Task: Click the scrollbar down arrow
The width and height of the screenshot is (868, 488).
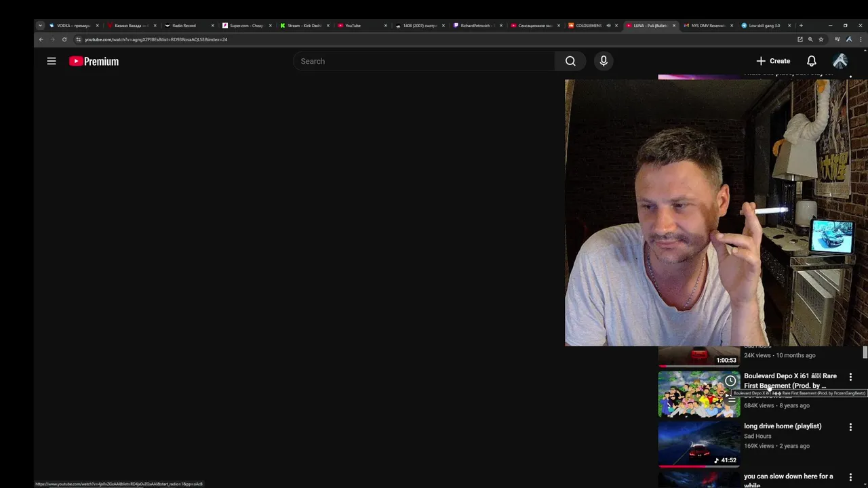Action: tap(865, 484)
